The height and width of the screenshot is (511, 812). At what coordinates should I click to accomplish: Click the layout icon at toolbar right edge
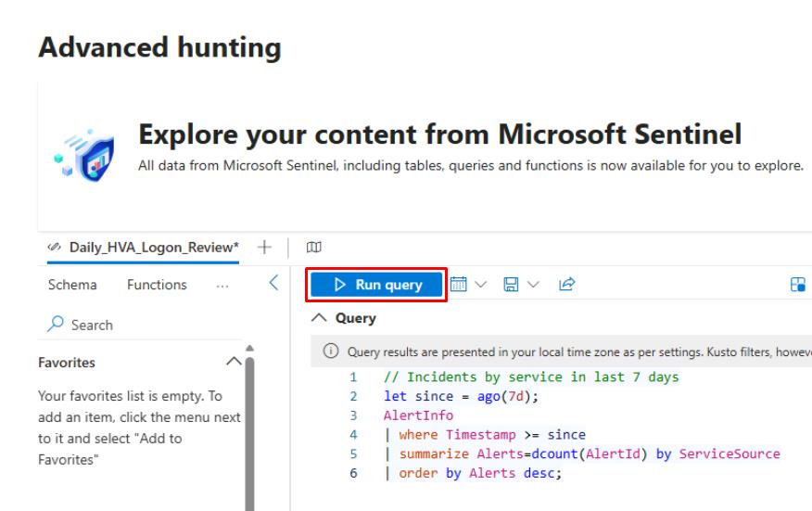point(796,285)
